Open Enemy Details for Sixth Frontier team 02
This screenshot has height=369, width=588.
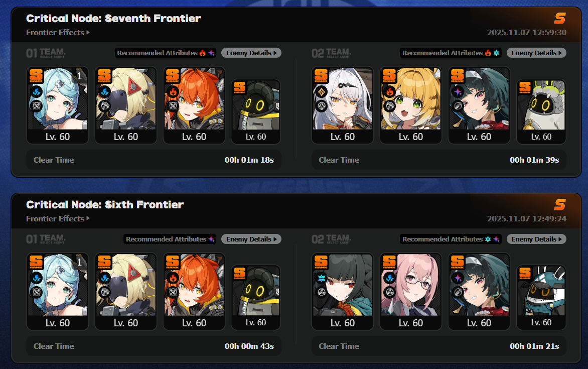pos(537,239)
